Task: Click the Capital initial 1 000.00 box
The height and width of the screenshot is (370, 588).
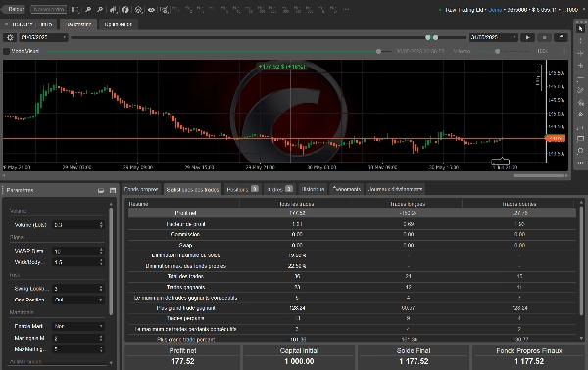Action: 299,357
